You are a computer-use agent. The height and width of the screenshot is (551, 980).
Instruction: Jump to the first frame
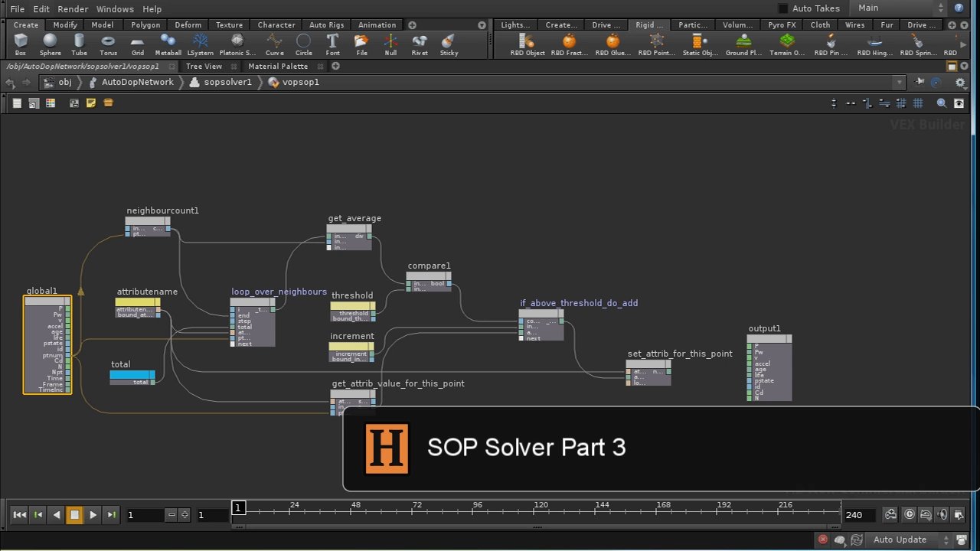point(20,515)
